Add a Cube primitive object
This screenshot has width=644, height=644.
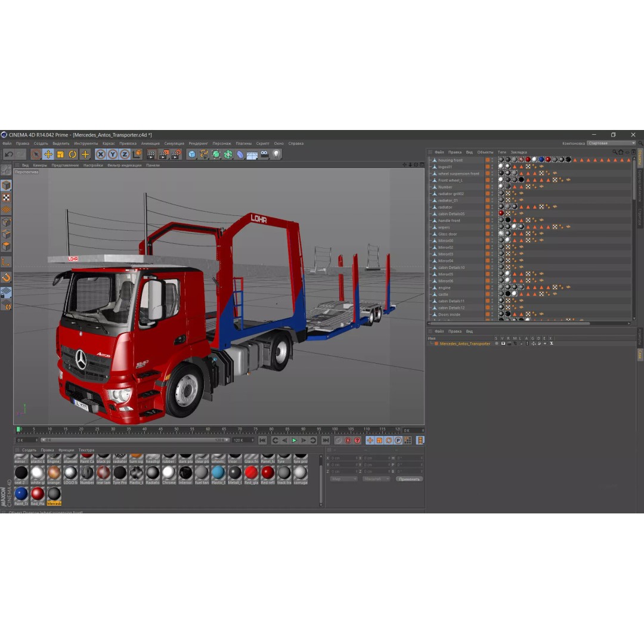(192, 154)
